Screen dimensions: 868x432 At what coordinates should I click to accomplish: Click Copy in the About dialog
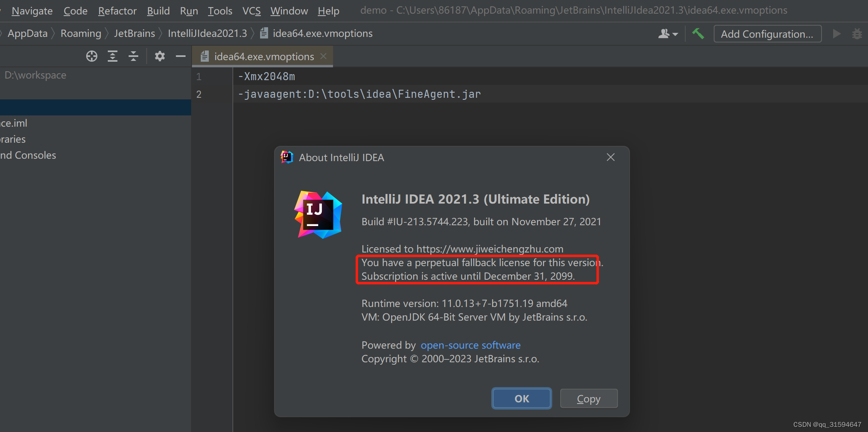(589, 398)
